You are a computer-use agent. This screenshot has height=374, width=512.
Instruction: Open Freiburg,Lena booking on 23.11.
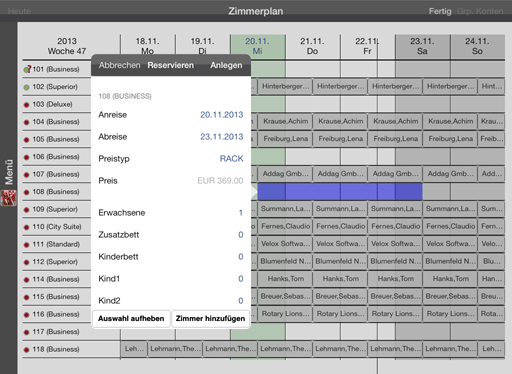click(x=450, y=139)
